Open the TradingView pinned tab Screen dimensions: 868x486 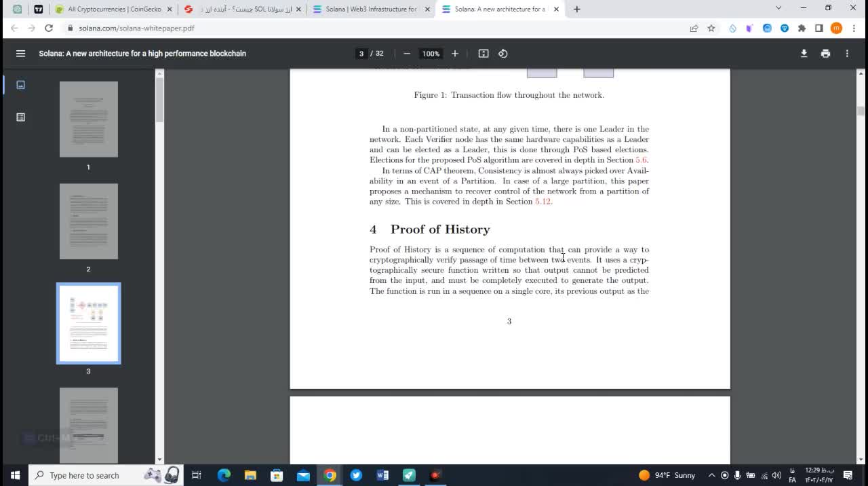(39, 10)
